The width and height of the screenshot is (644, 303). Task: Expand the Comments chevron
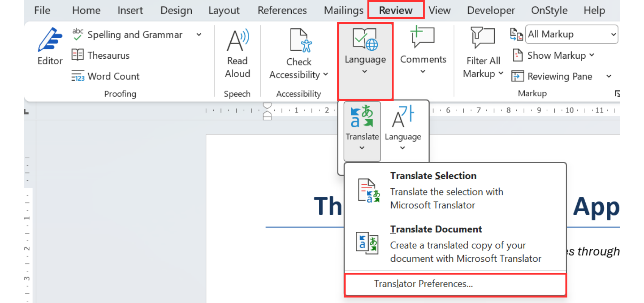423,71
